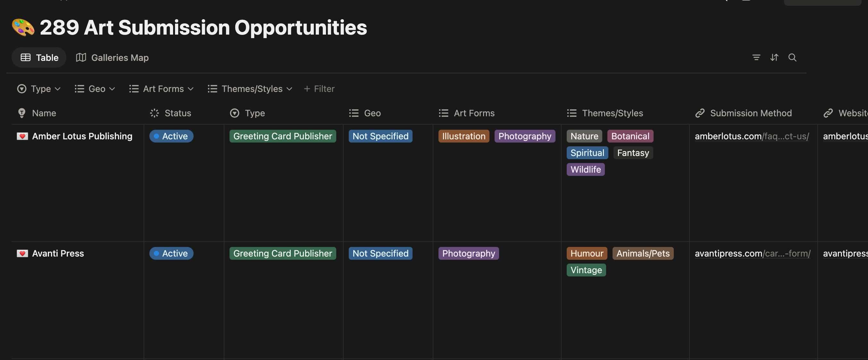
Task: Open avantipress website link in Website column
Action: point(845,253)
